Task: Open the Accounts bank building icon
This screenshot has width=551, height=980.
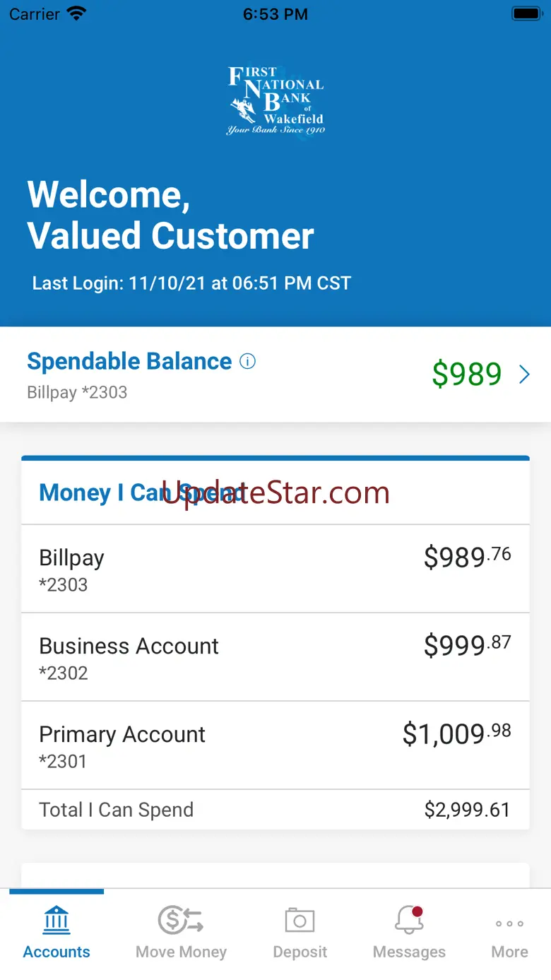Action: [x=57, y=921]
